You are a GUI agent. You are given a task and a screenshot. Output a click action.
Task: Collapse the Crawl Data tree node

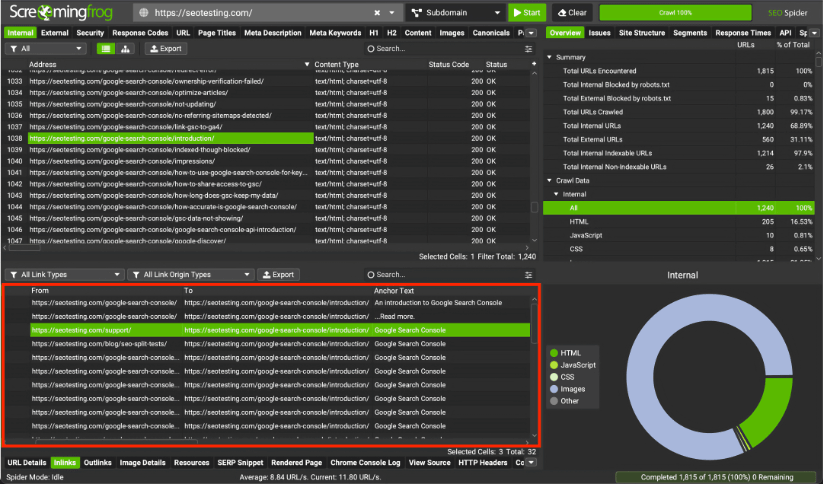(549, 180)
